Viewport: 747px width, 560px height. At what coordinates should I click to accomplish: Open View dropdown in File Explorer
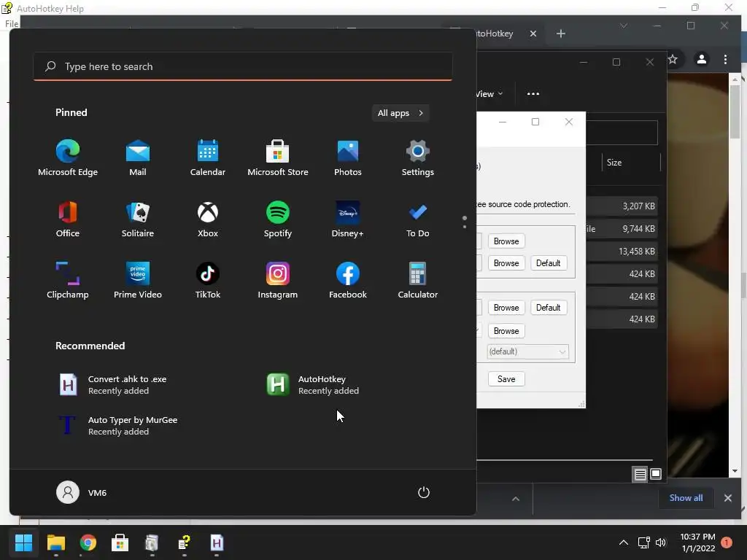(x=489, y=94)
